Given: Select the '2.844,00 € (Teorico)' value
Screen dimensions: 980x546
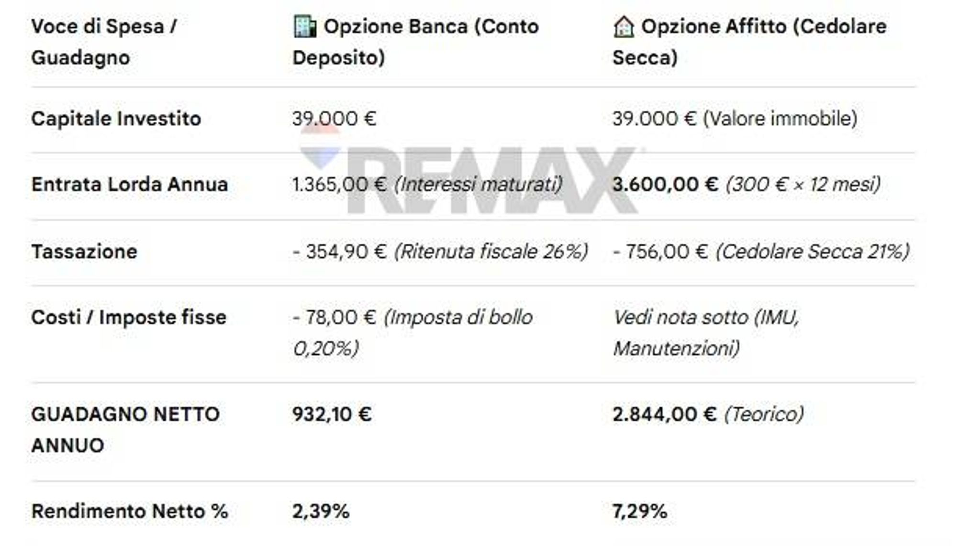Looking at the screenshot, I should pyautogui.click(x=708, y=414).
